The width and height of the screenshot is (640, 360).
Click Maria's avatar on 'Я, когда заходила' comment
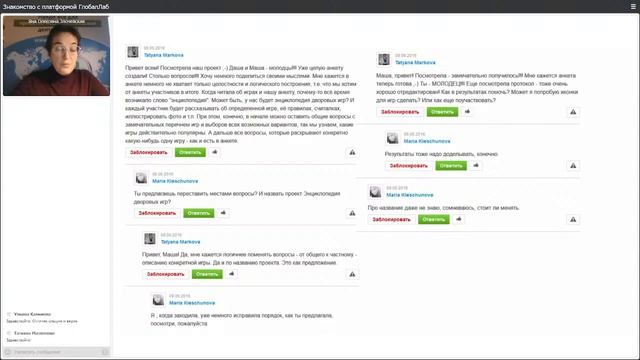click(158, 300)
